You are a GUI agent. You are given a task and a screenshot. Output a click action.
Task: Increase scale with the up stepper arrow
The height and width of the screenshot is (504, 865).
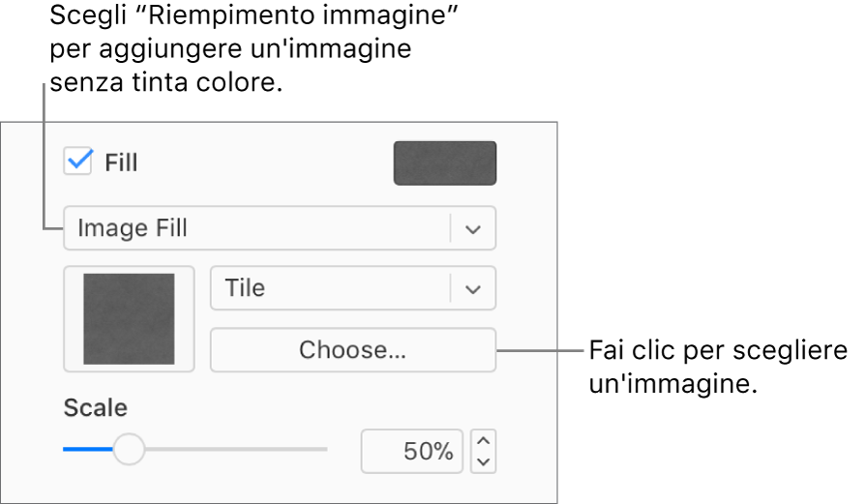[x=483, y=440]
